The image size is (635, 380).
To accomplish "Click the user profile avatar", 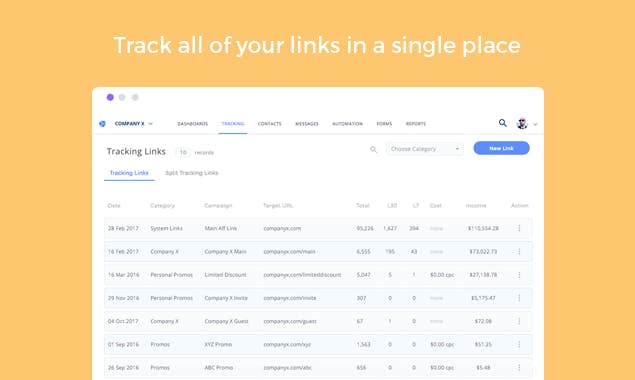I will coord(522,124).
